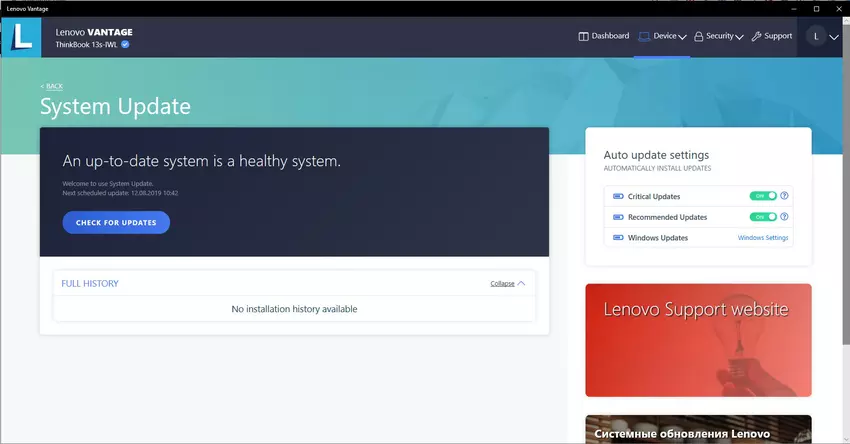Viewport: 850px width, 444px height.
Task: Click help icon beside Recommended Updates
Action: click(x=784, y=217)
